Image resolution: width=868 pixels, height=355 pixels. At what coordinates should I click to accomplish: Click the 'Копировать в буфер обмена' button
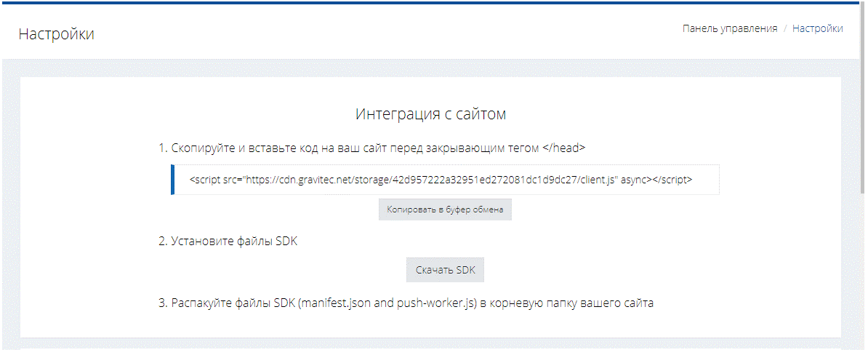445,210
